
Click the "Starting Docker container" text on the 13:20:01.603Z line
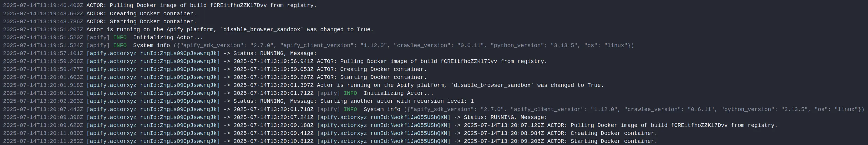point(383,77)
